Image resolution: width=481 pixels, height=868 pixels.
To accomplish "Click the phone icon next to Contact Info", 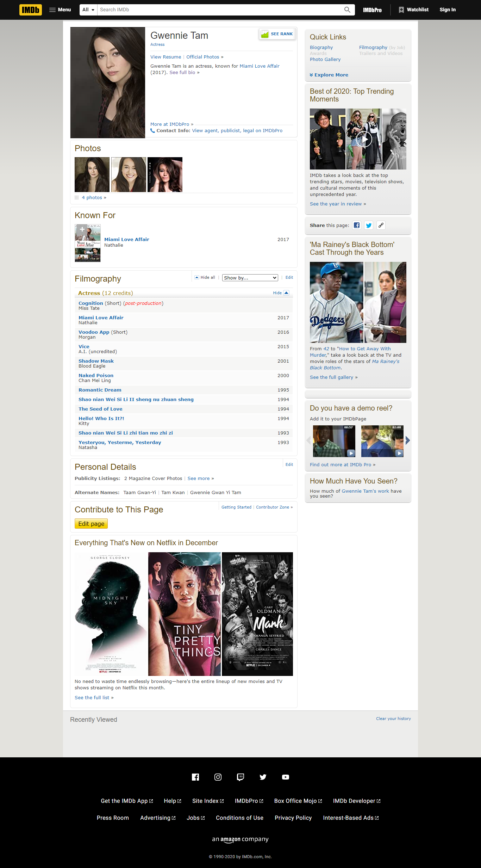I will click(152, 131).
